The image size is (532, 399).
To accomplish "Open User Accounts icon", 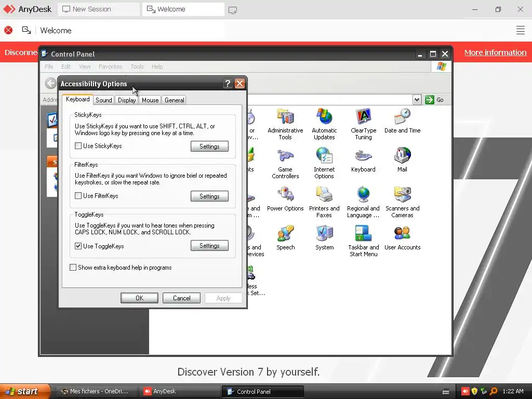I will pyautogui.click(x=402, y=238).
